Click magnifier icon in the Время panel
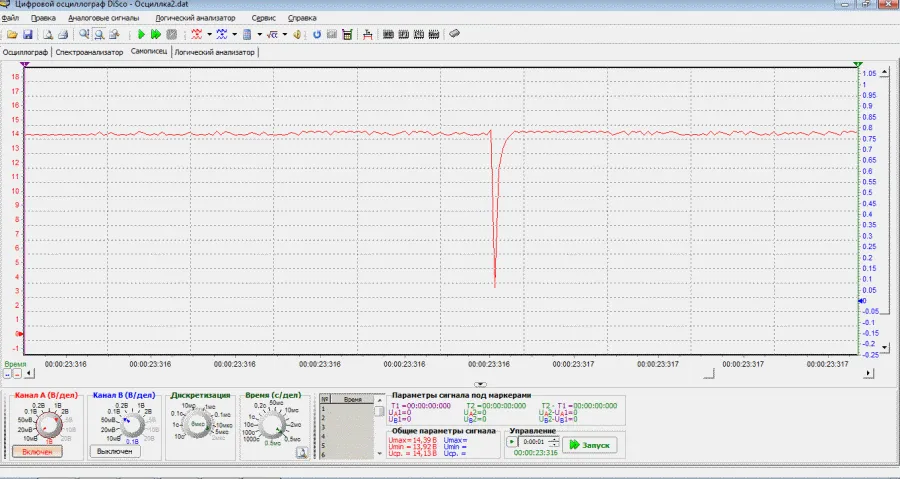The width and height of the screenshot is (900, 479). [302, 453]
